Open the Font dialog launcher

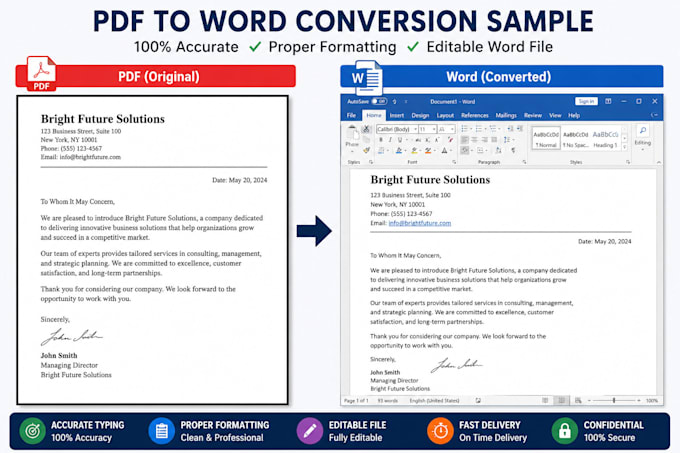[x=454, y=162]
